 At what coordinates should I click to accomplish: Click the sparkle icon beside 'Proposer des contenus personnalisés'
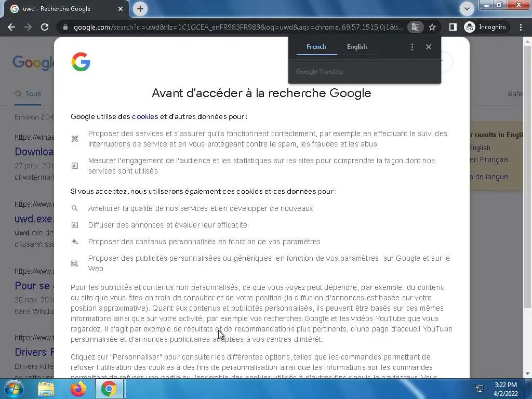[x=75, y=242]
